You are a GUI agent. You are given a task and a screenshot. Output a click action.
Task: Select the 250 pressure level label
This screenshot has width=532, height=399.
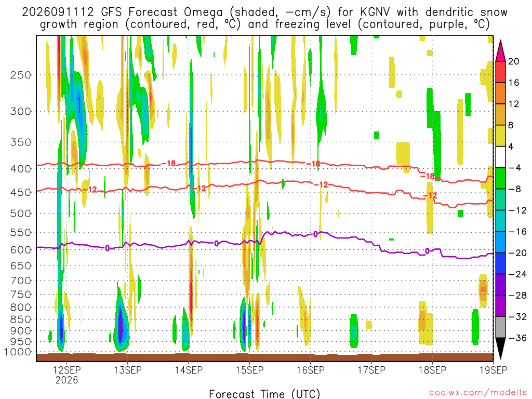click(21, 75)
